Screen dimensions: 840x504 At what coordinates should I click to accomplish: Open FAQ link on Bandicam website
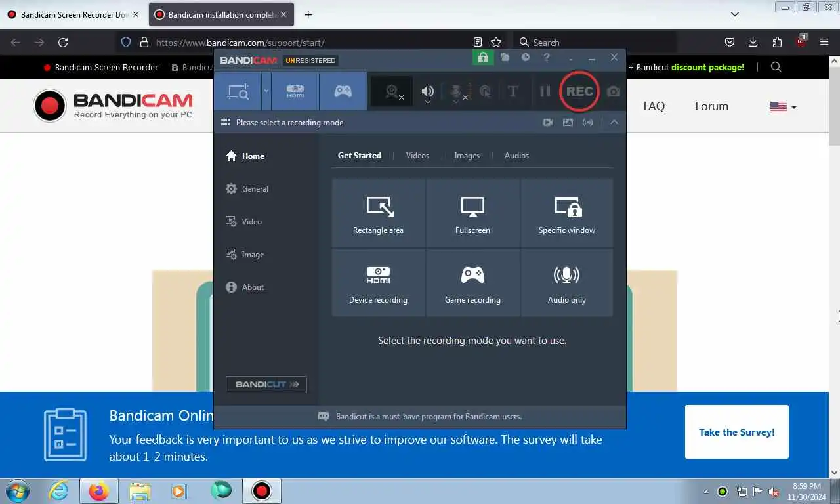click(654, 106)
